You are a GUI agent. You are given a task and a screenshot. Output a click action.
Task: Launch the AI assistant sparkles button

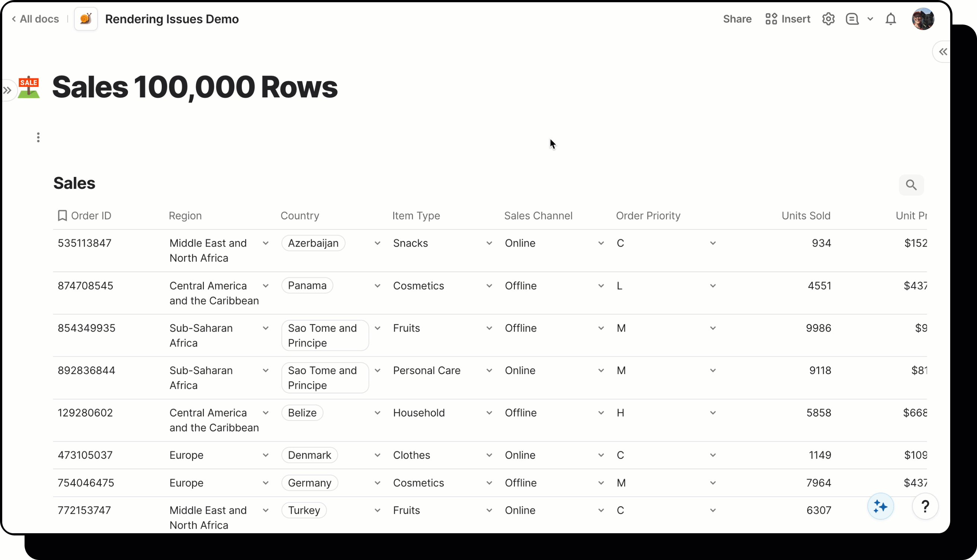[880, 506]
